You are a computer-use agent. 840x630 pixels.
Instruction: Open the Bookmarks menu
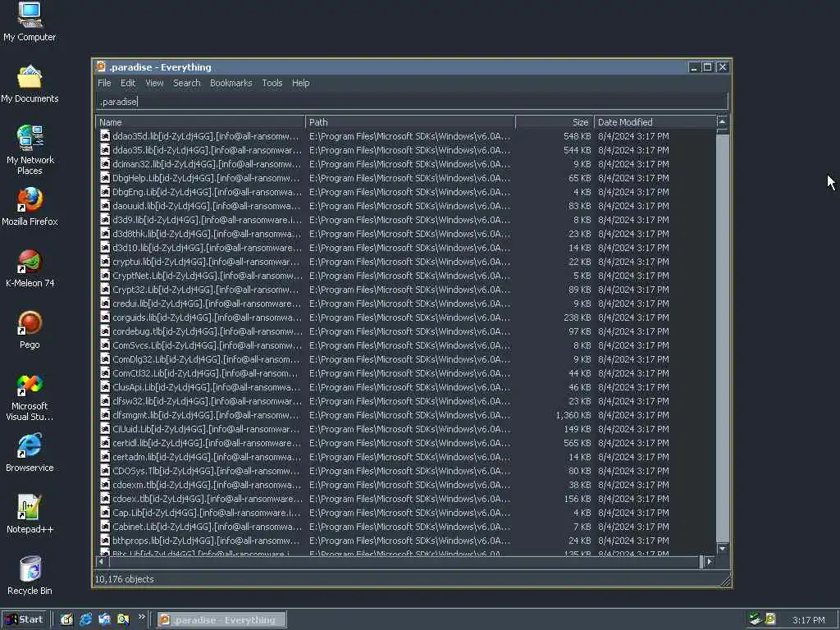pyautogui.click(x=231, y=83)
